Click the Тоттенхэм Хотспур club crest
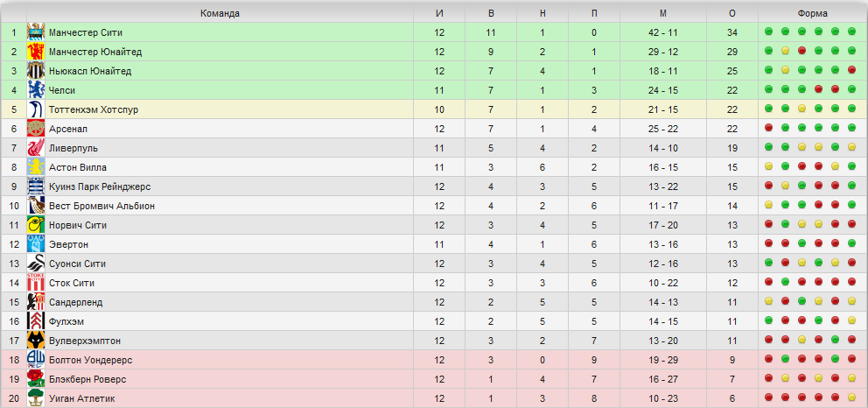Viewport: 868px width, 408px height. (x=36, y=109)
